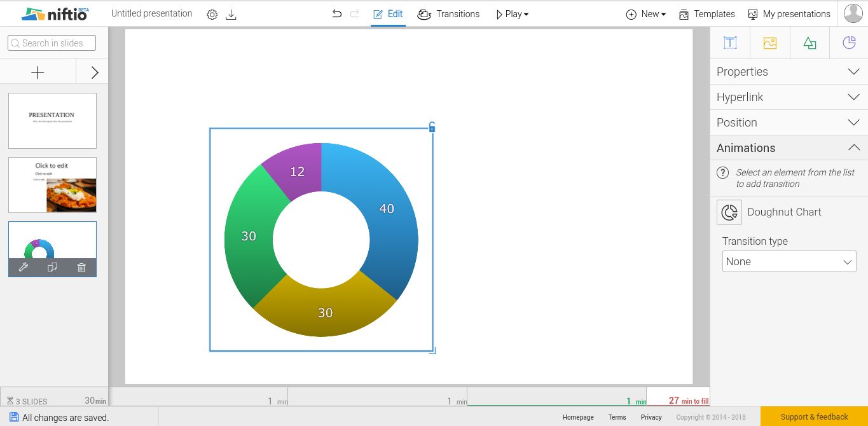Click the animations help question icon
This screenshot has width=868, height=426.
pos(722,172)
